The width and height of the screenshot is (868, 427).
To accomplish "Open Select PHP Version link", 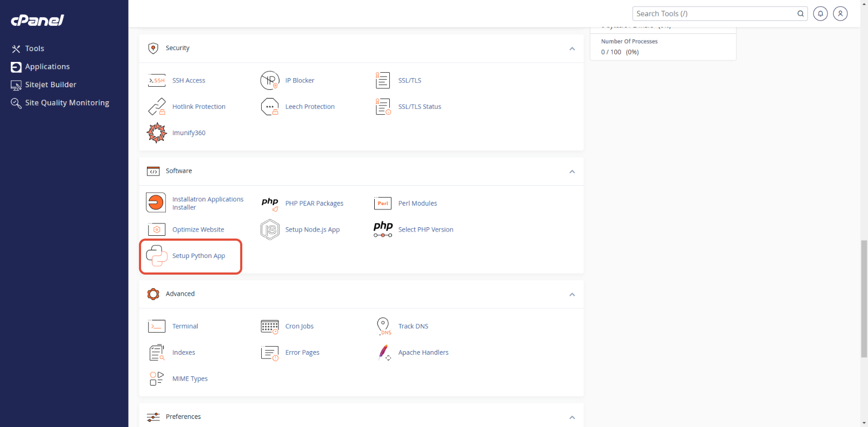I will coord(426,229).
